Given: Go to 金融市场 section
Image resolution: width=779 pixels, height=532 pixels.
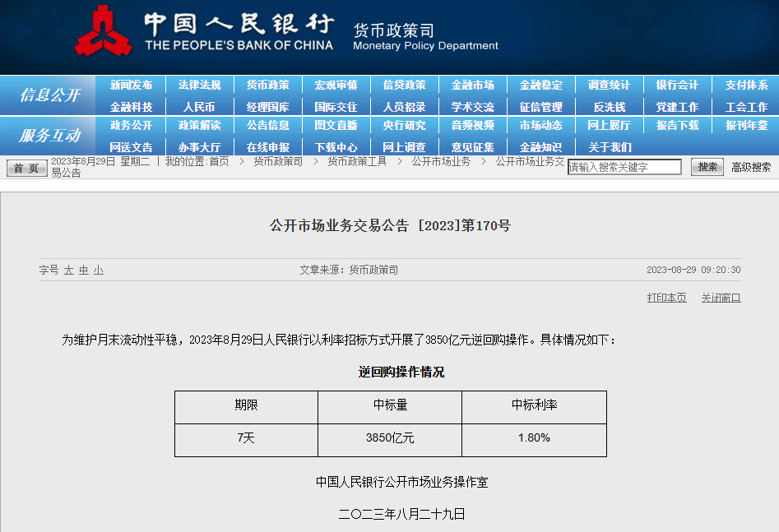Looking at the screenshot, I should click(x=472, y=85).
